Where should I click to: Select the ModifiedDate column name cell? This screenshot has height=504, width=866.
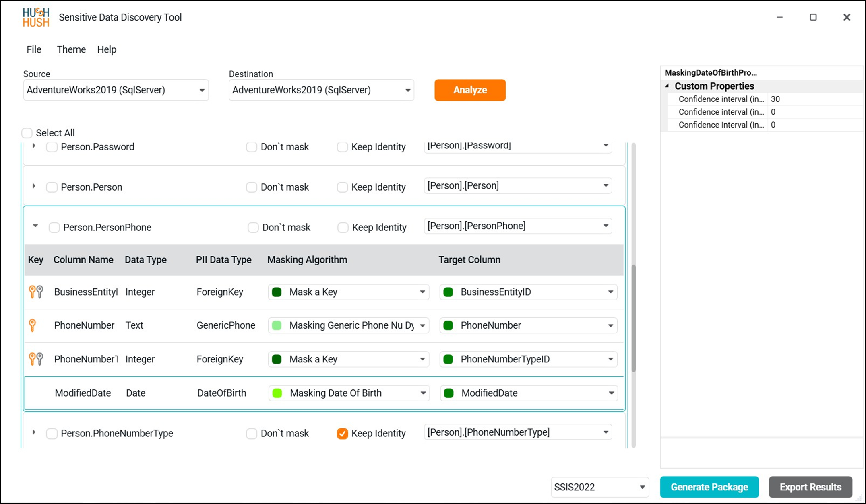point(83,393)
